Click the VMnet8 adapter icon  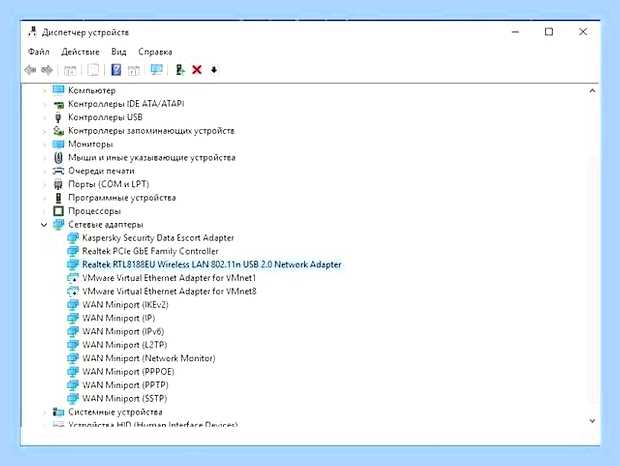coord(73,291)
